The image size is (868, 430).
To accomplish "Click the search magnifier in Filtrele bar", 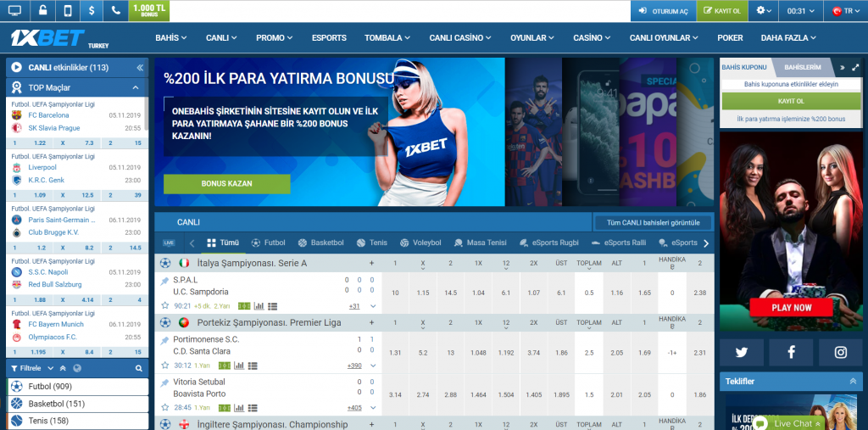I will click(x=140, y=368).
